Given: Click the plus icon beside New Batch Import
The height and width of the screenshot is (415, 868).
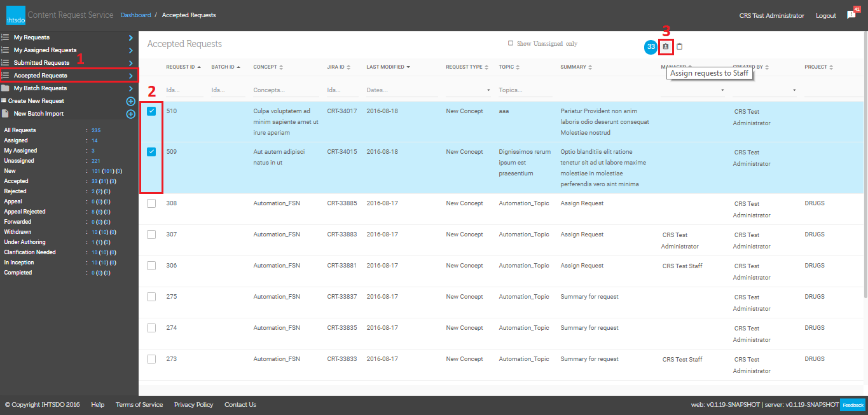Looking at the screenshot, I should 130,114.
